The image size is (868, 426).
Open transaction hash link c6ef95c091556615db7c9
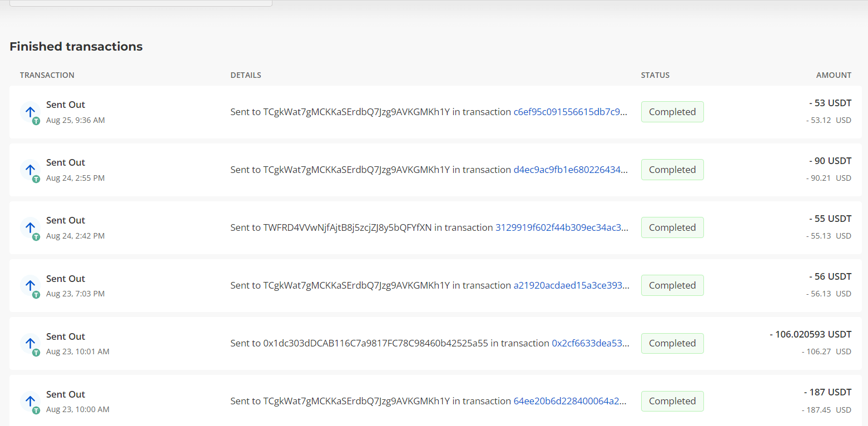click(x=571, y=112)
